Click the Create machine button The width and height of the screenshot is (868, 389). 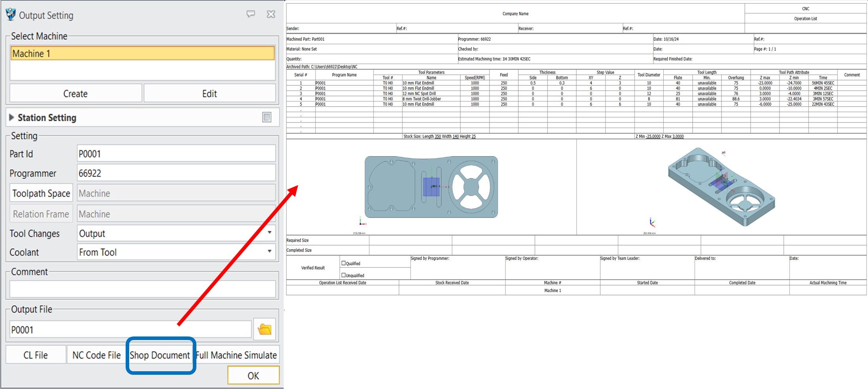(x=75, y=94)
